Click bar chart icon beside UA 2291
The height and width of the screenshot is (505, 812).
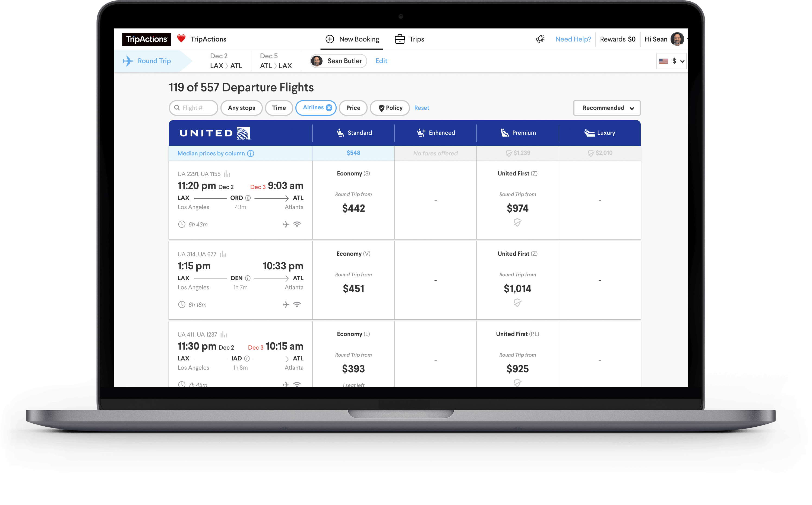[x=227, y=174]
